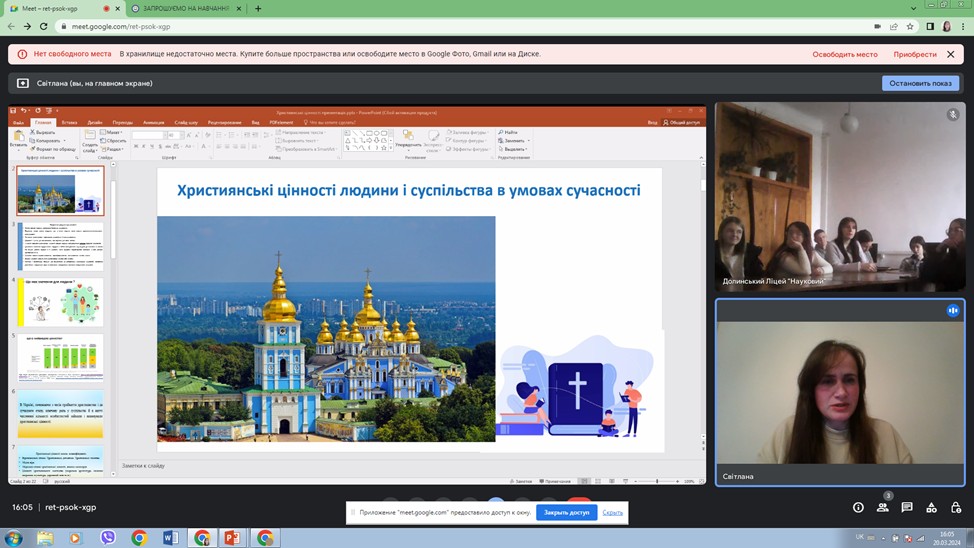Open Windows Start button
Image resolution: width=974 pixels, height=548 pixels.
(14, 537)
